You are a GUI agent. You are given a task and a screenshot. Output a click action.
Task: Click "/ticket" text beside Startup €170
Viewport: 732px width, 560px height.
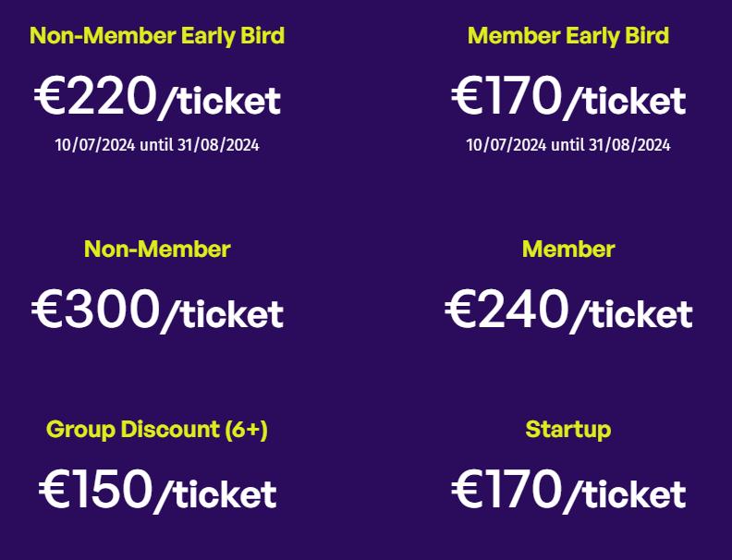[x=626, y=495]
